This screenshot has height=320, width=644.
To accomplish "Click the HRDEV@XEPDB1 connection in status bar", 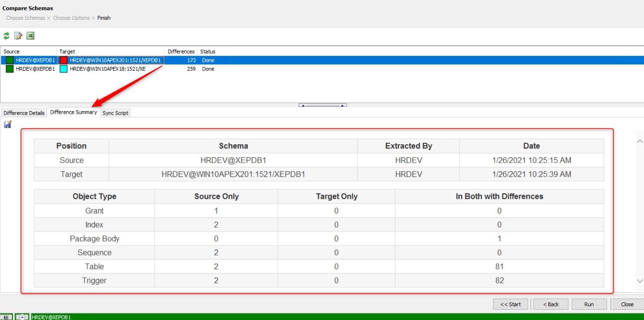I will [51, 317].
